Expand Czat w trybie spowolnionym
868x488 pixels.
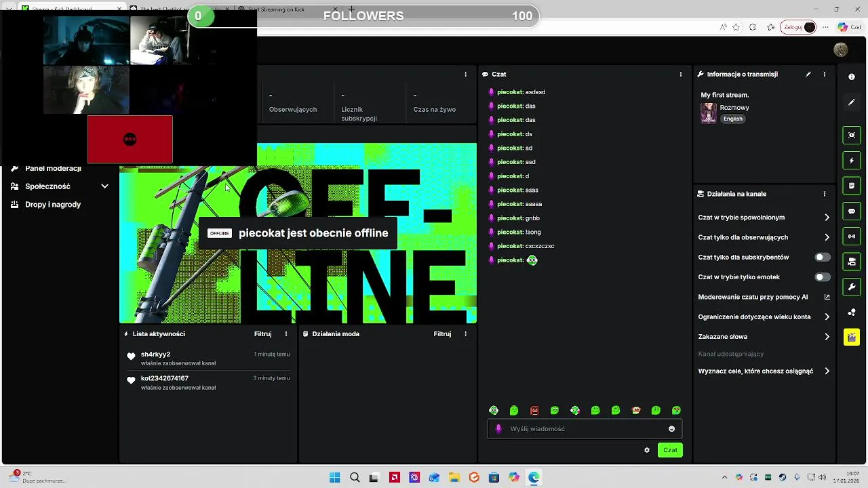[x=764, y=218]
